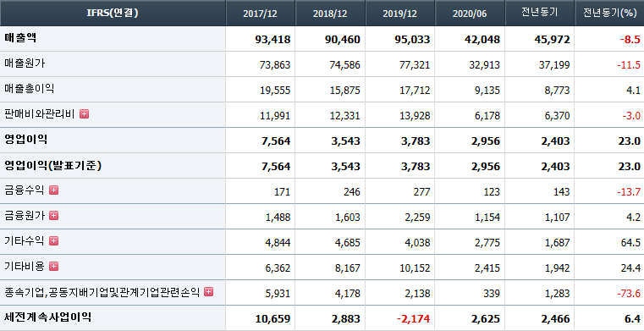
Task: Expand the 기타수익 row details
Action: (54, 241)
